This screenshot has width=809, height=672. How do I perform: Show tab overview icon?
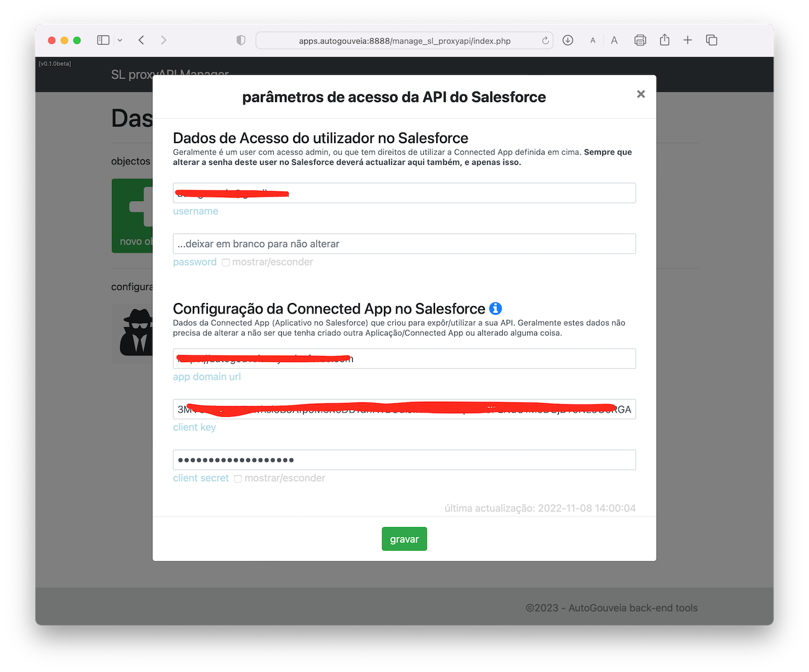712,40
